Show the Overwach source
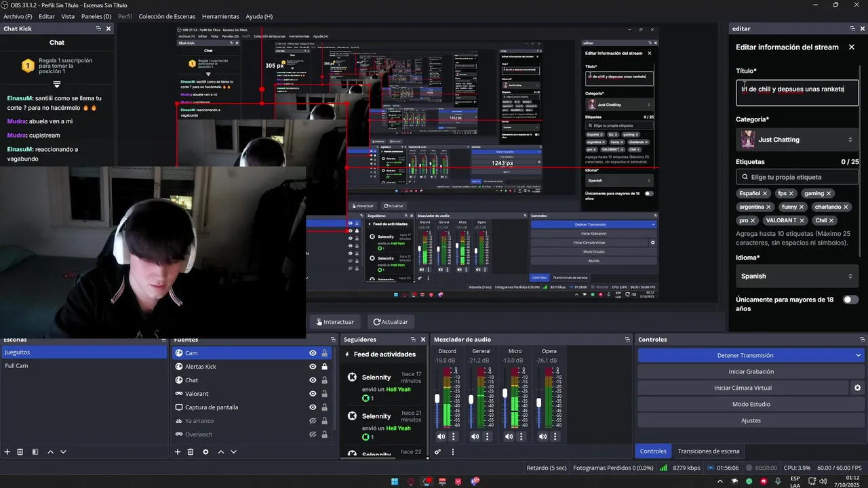868x488 pixels. [313, 434]
